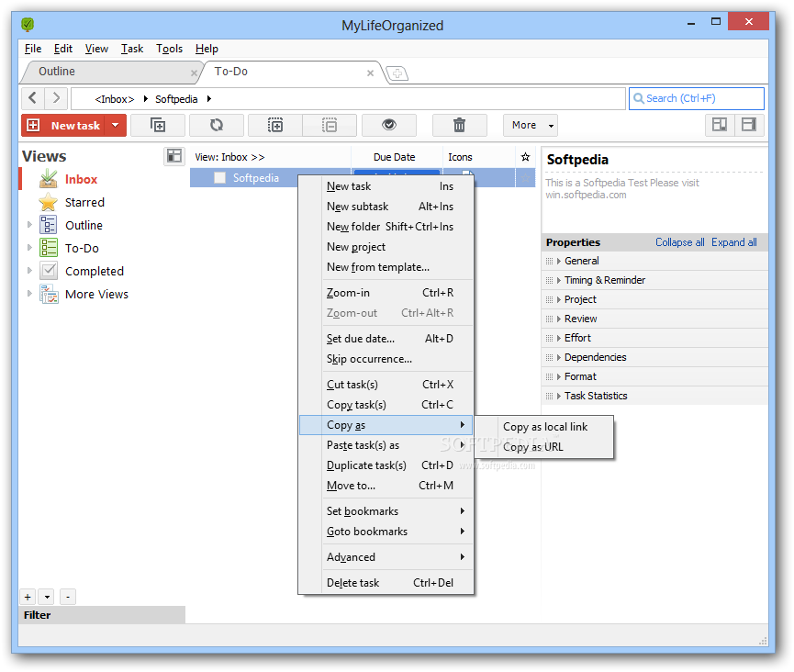Expand the Completed view tree arrow
This screenshot has width=794, height=672.
[x=29, y=271]
